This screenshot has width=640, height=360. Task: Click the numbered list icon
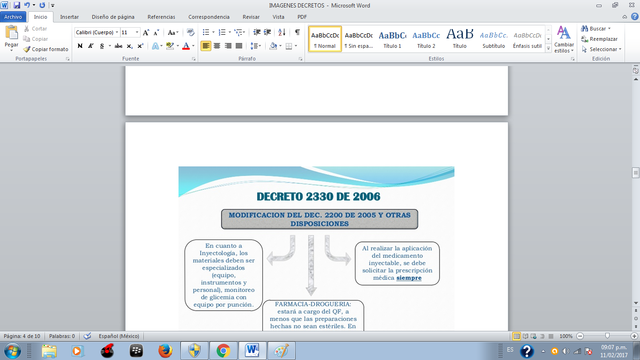coord(222,32)
